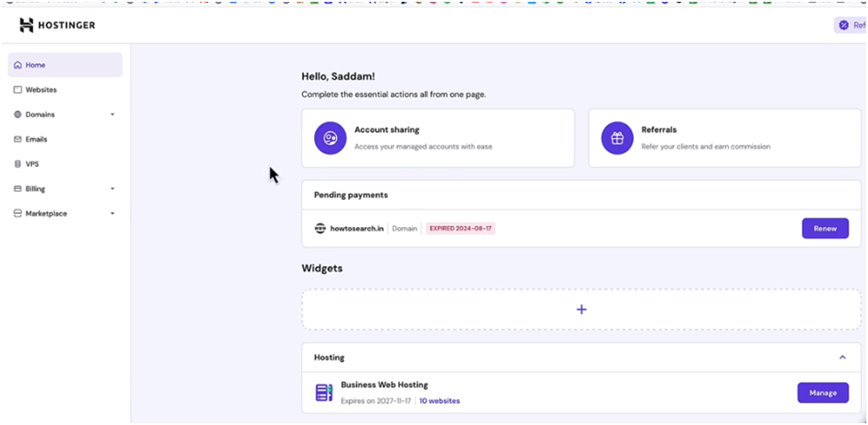Click the howtosearch.in domain name
Viewport: 868px width, 425px height.
[357, 228]
